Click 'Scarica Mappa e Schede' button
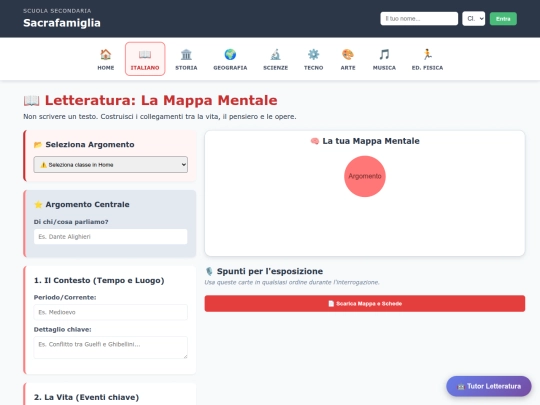Screen dimensions: 540x405 pos(365,303)
